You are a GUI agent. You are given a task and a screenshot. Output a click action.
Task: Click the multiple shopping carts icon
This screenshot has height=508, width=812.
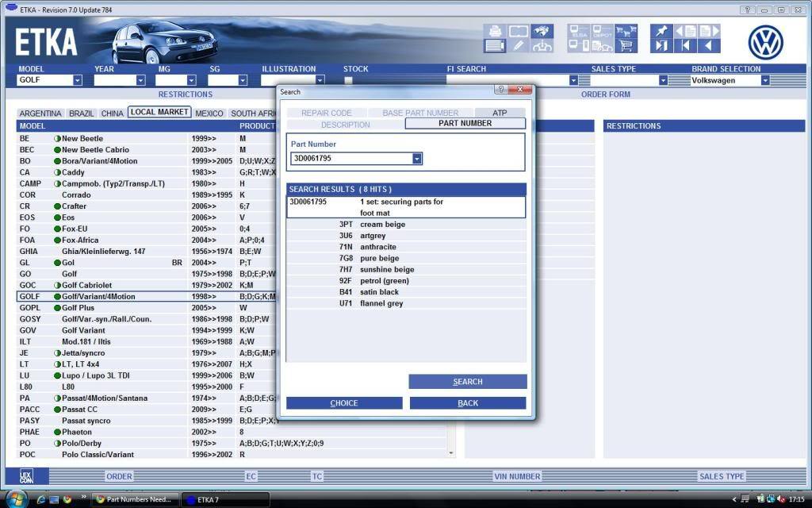point(626,31)
